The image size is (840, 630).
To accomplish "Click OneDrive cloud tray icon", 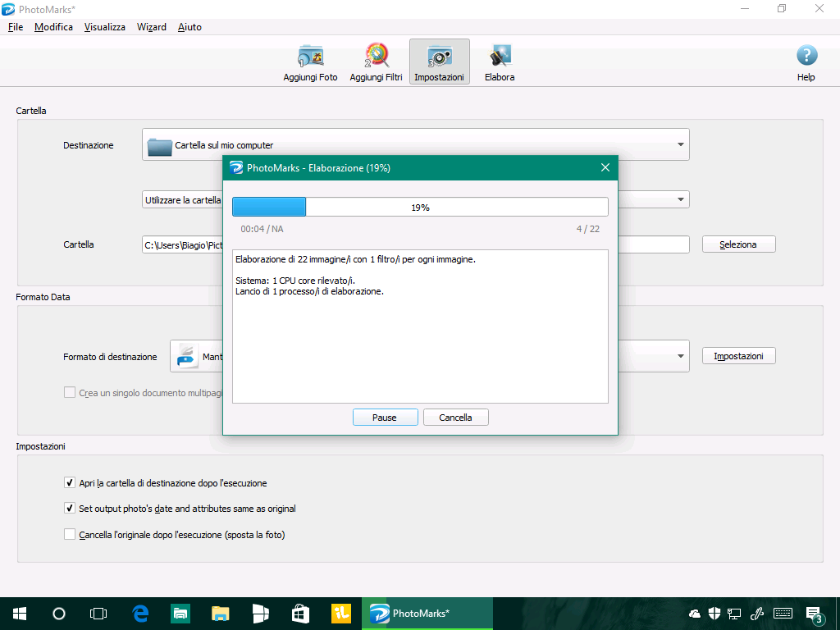I will pyautogui.click(x=695, y=614).
